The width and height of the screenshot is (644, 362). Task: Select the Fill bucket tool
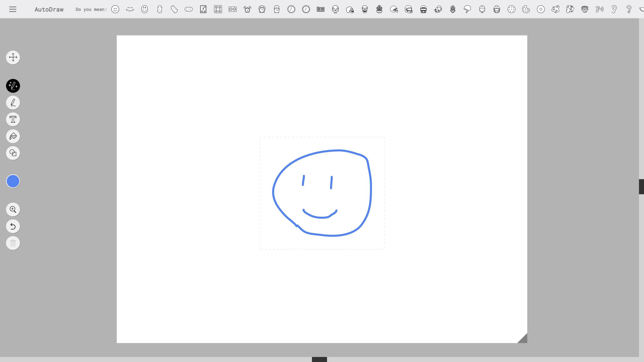13,136
